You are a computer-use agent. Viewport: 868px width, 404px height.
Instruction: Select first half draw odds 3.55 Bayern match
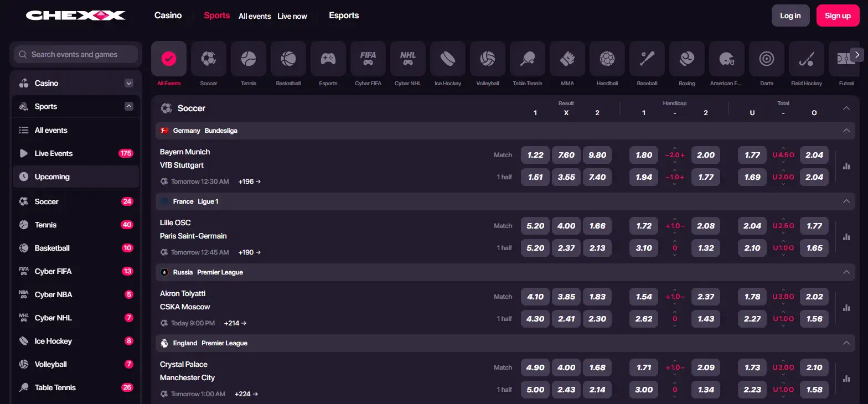566,177
